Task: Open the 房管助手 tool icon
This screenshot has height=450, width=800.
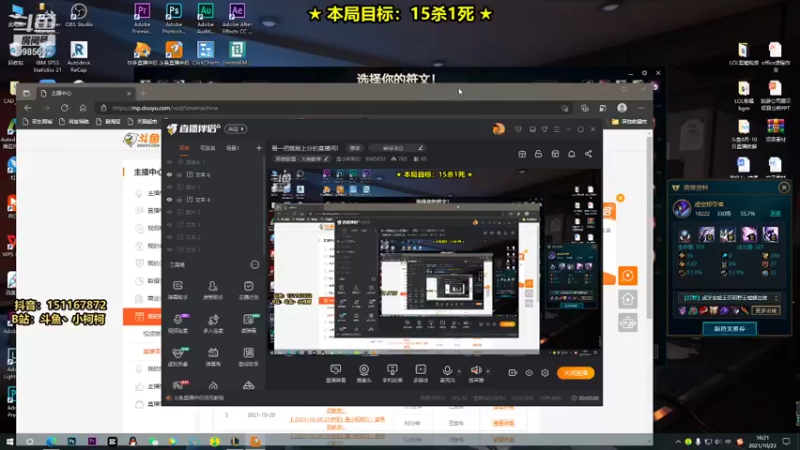Action: (x=213, y=289)
